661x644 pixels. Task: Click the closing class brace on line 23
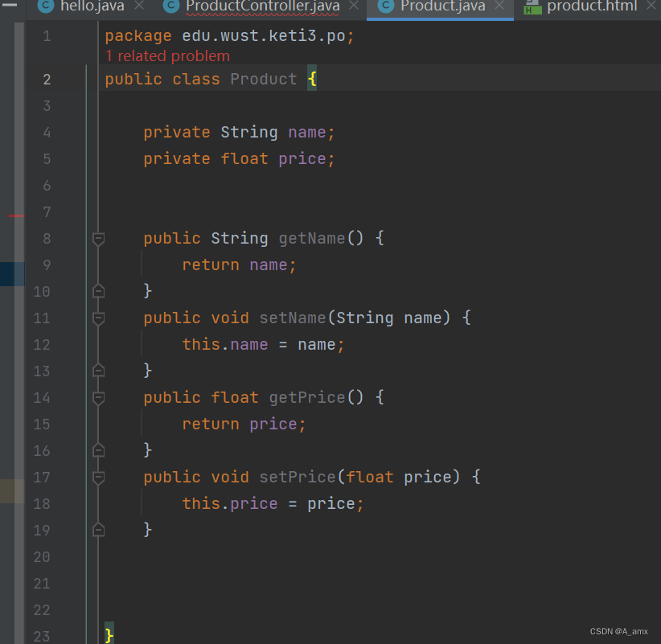coord(109,636)
